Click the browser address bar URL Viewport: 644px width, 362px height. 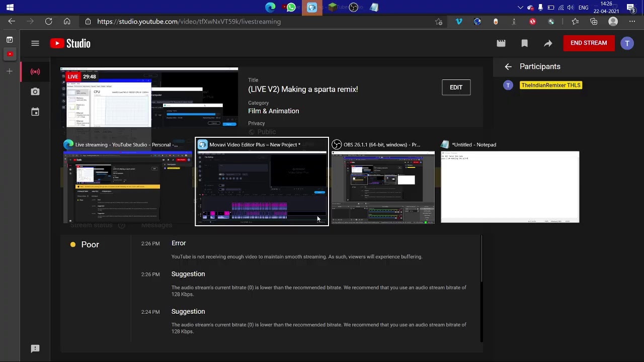pyautogui.click(x=189, y=22)
